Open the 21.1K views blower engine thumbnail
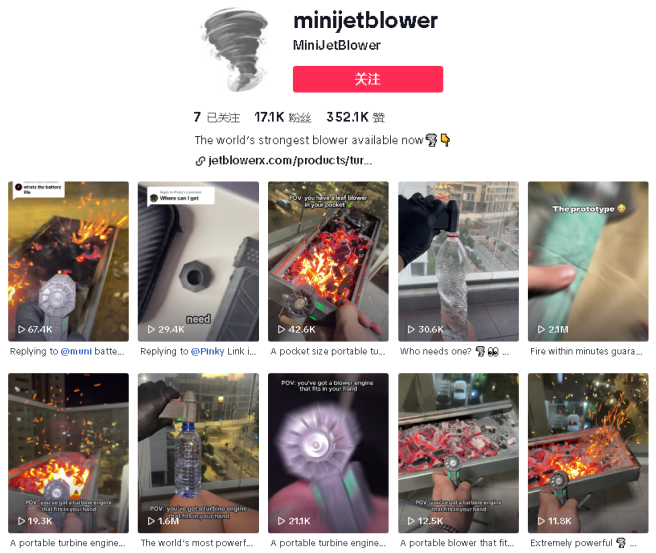This screenshot has width=656, height=553. tap(328, 453)
